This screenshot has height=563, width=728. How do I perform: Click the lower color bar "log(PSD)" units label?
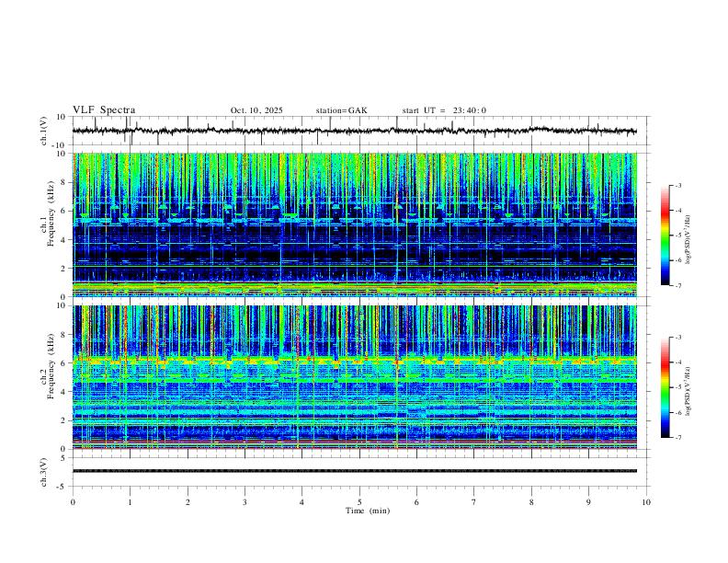pos(689,392)
